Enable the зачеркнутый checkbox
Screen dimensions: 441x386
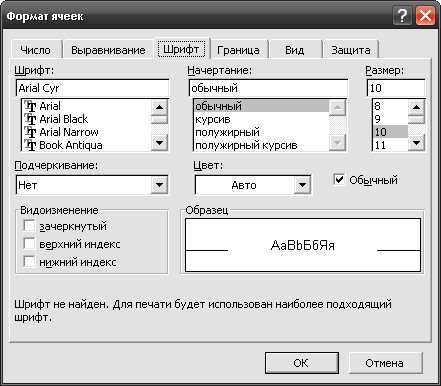coord(29,226)
